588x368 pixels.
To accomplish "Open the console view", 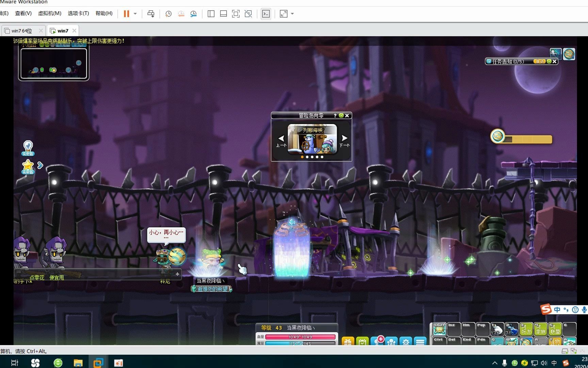I will coord(266,14).
